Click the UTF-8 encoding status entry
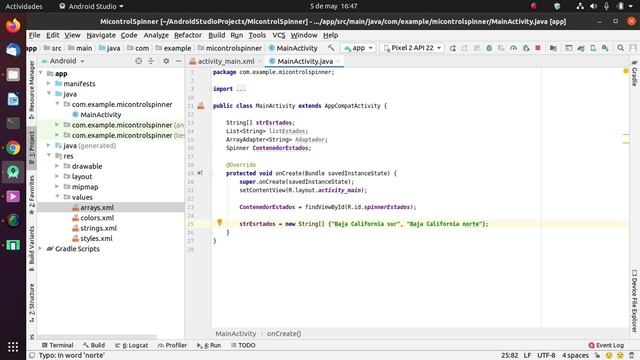The height and width of the screenshot is (360, 640). [x=546, y=355]
